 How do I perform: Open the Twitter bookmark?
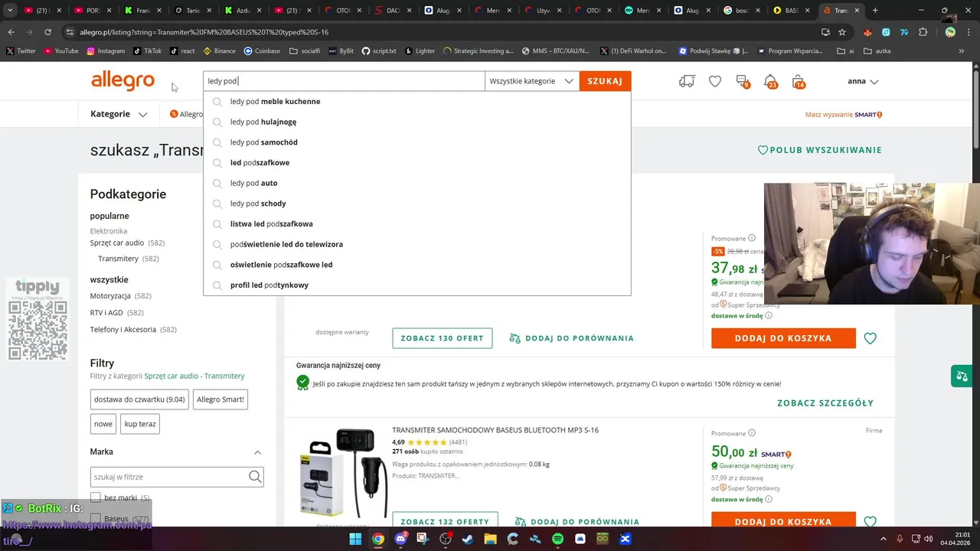pos(21,51)
